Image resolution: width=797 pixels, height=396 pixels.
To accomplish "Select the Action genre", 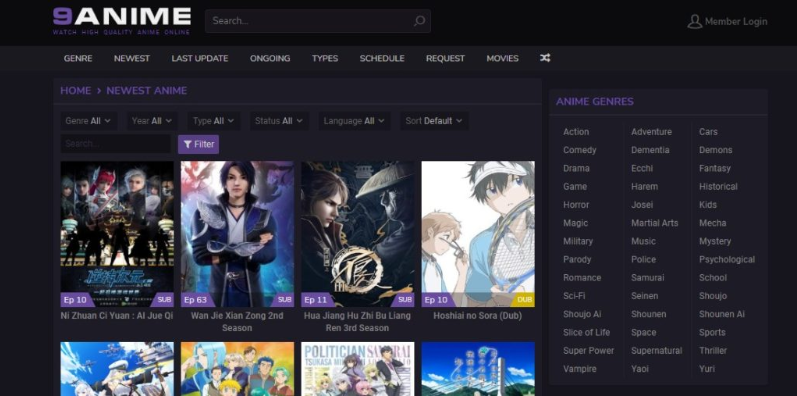I will click(576, 132).
